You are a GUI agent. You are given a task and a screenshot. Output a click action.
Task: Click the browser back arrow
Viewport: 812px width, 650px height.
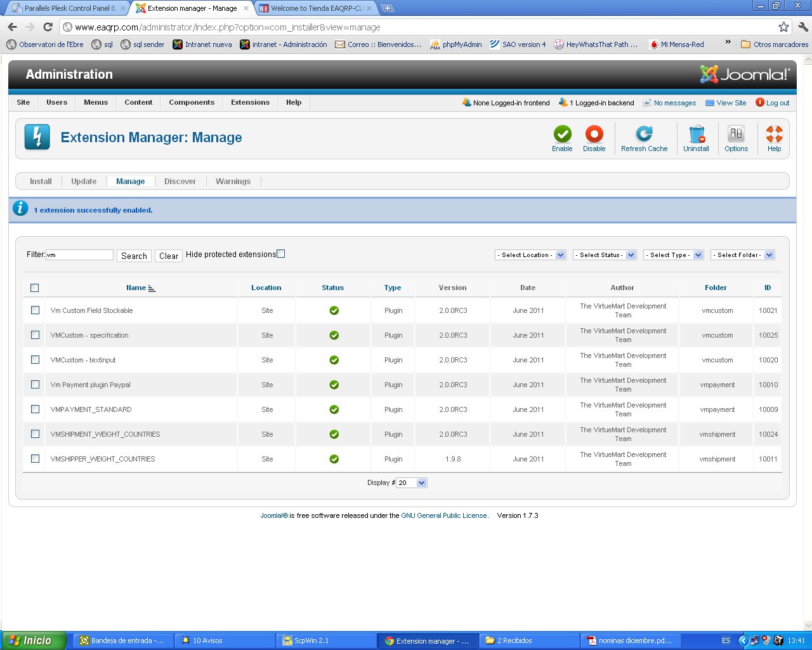click(12, 27)
